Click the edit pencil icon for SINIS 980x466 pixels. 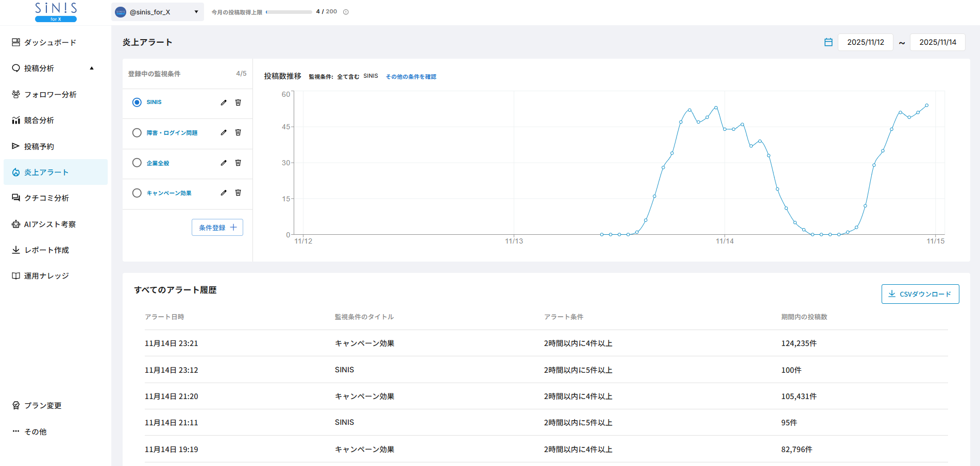(224, 102)
